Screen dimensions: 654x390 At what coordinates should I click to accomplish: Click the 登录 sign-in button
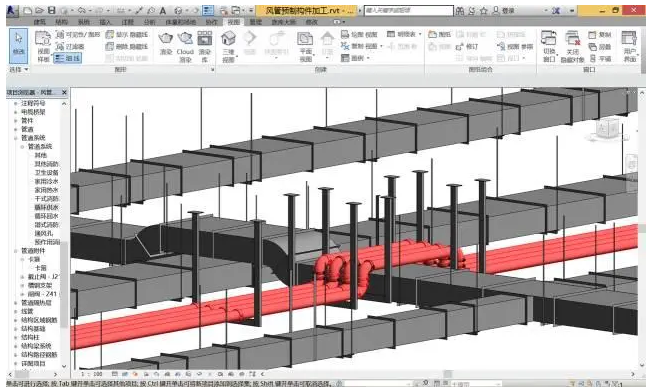pyautogui.click(x=504, y=11)
